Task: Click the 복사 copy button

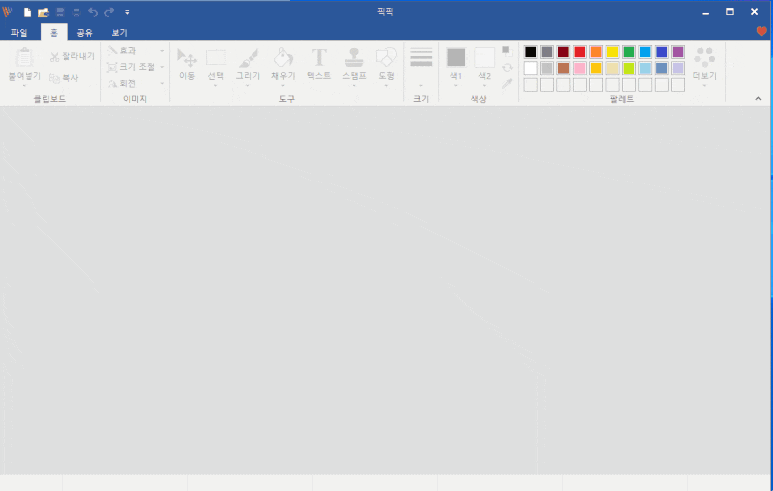Action: 64,78
